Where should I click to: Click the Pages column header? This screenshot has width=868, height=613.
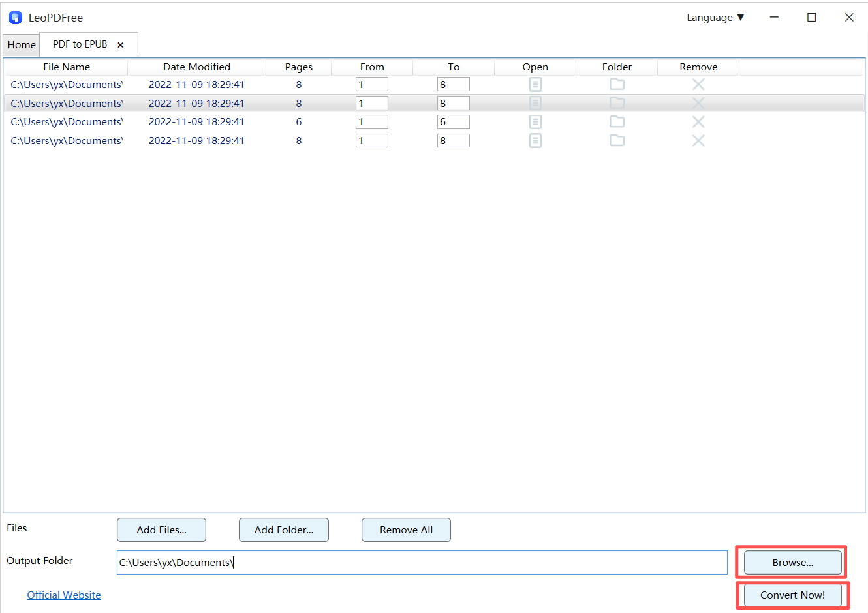point(299,67)
